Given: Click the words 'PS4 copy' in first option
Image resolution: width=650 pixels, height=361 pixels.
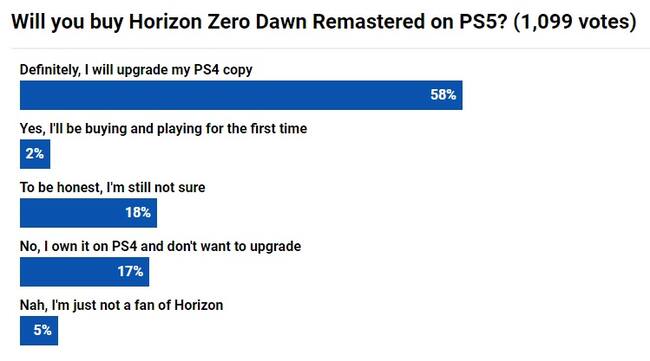Looking at the screenshot, I should [x=223, y=70].
